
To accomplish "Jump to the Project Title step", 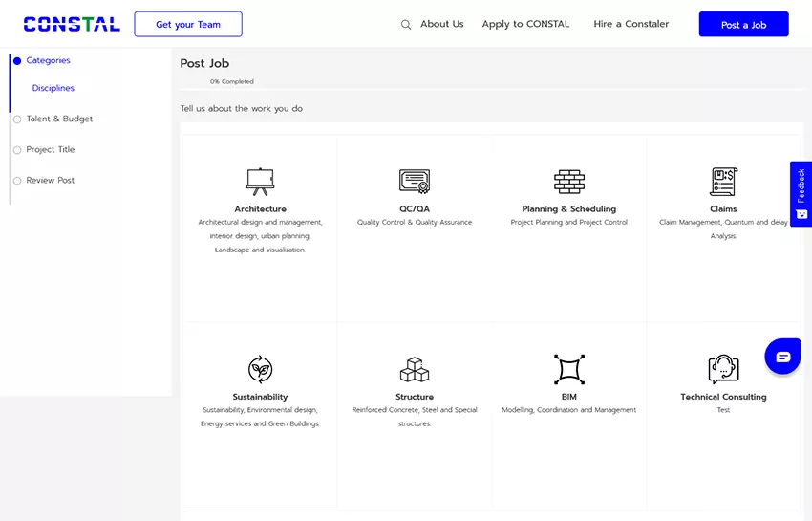I will click(50, 150).
